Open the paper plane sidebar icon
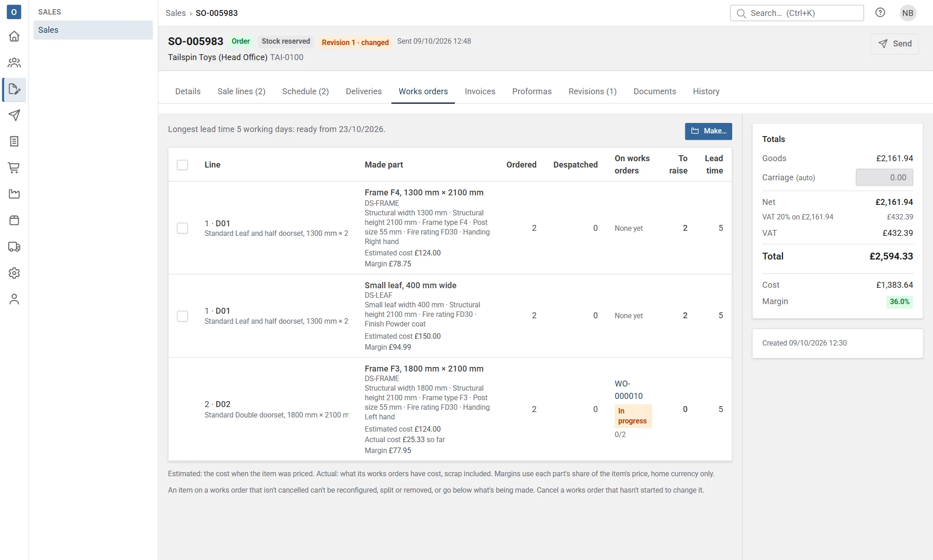This screenshot has height=560, width=933. click(14, 115)
